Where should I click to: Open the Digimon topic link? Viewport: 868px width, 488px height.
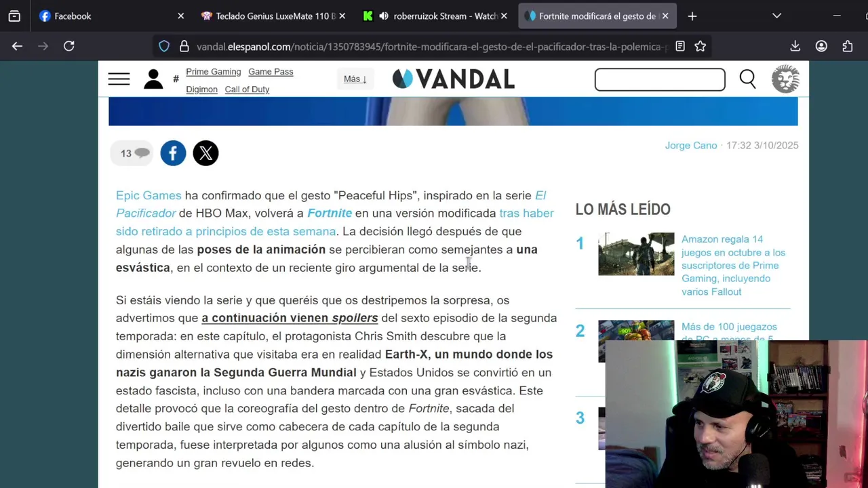coord(201,89)
